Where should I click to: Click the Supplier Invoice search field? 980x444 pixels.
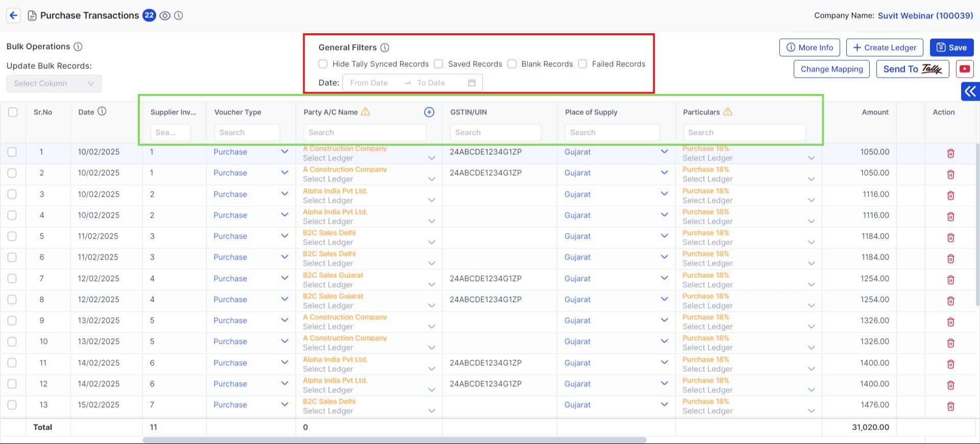[x=170, y=132]
